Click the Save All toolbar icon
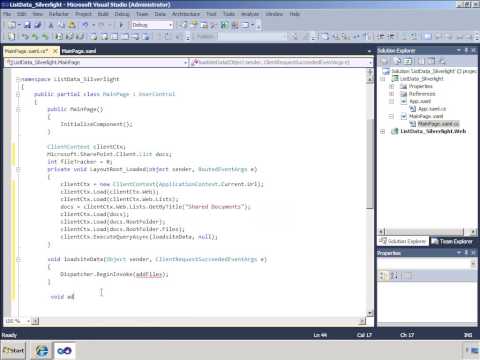 (x=38, y=25)
